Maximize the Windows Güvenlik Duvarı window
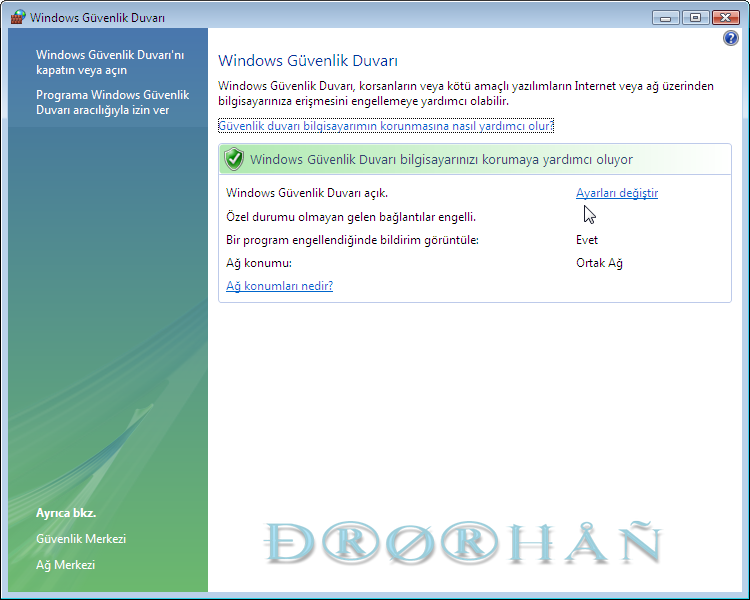 (x=695, y=18)
